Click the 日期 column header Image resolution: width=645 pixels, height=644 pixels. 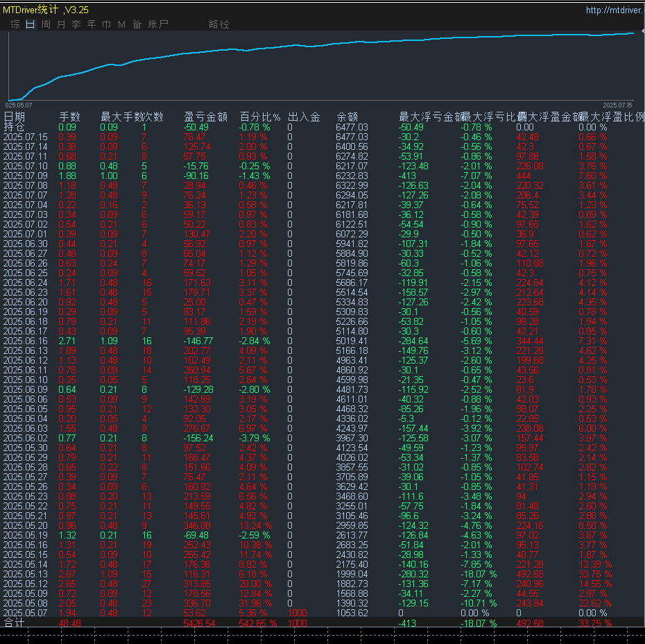15,117
